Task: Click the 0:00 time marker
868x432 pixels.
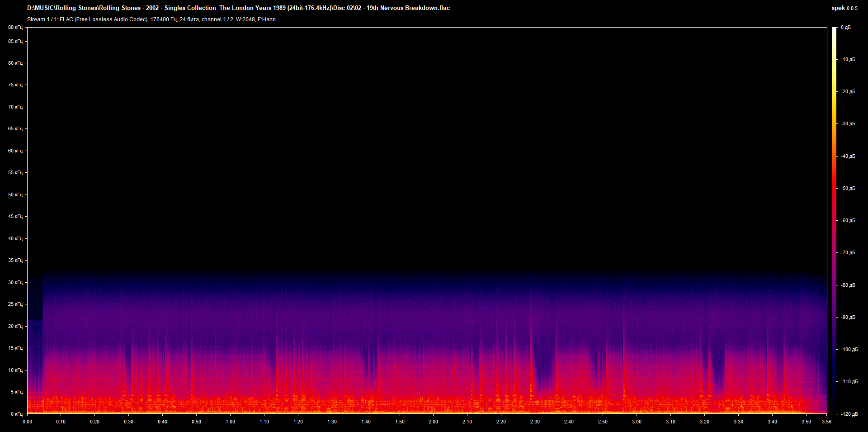Action: click(28, 421)
